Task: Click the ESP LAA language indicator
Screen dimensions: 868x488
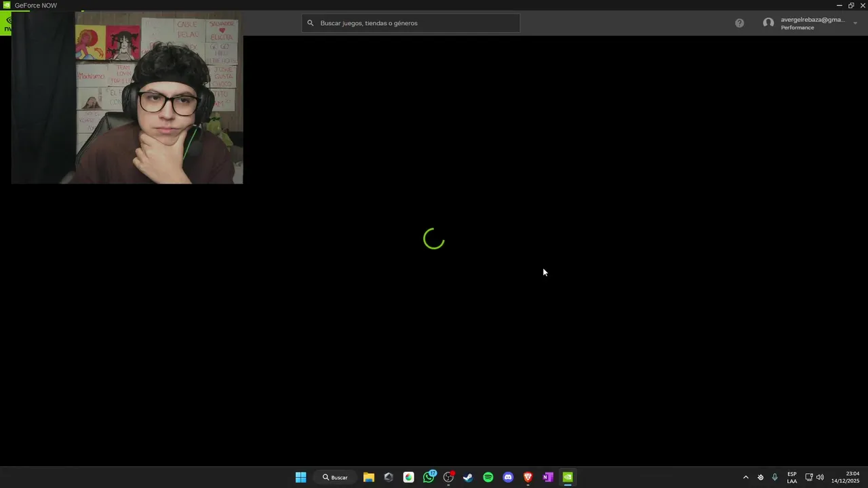Action: tap(792, 477)
